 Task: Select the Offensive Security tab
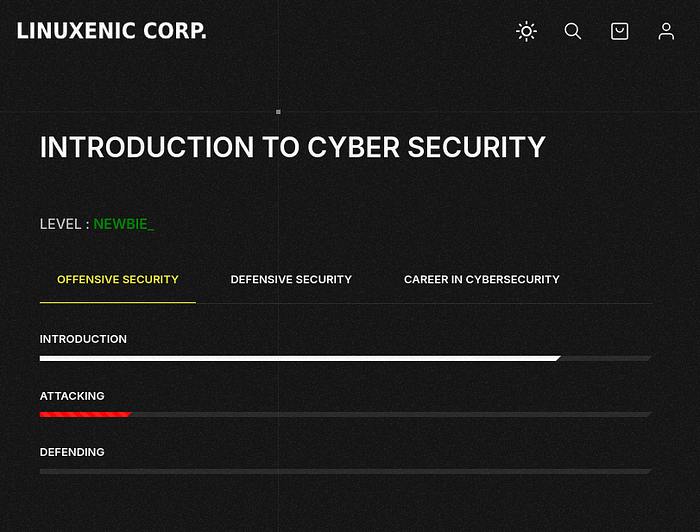(118, 279)
